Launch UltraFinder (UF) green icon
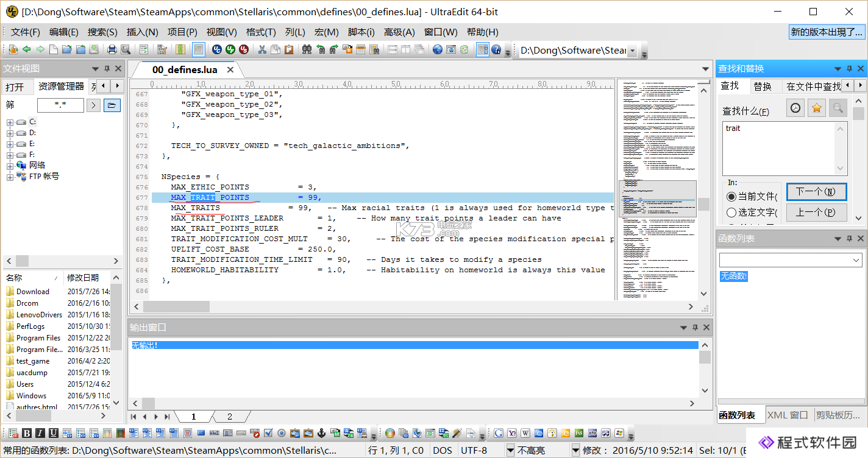The height and width of the screenshot is (458, 868). (x=230, y=49)
